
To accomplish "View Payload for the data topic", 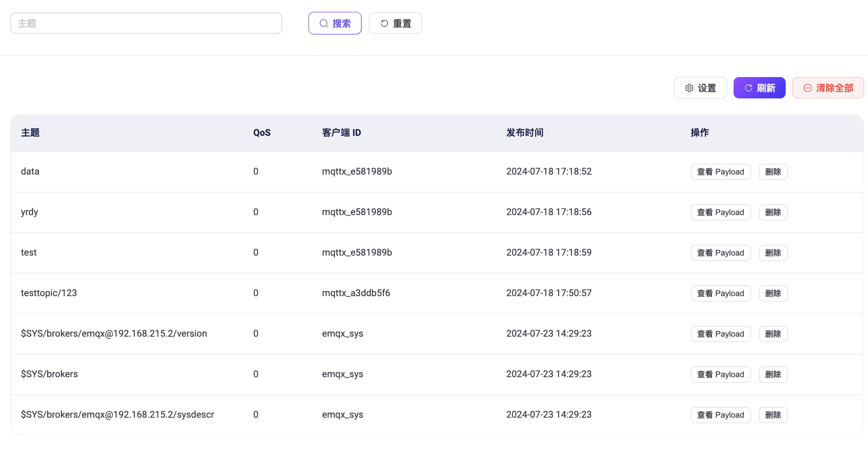I will coord(720,172).
